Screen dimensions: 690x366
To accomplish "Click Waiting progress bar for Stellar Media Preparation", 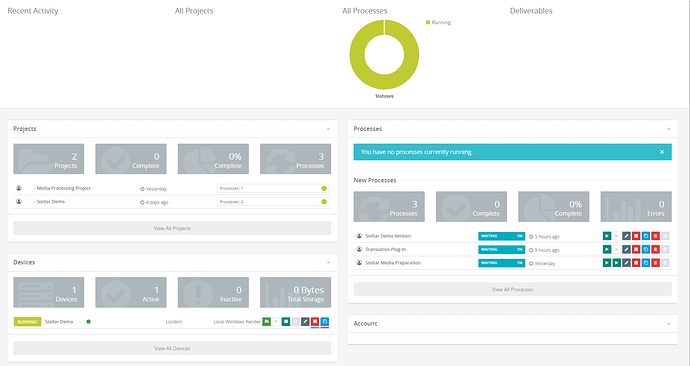I will point(502,263).
